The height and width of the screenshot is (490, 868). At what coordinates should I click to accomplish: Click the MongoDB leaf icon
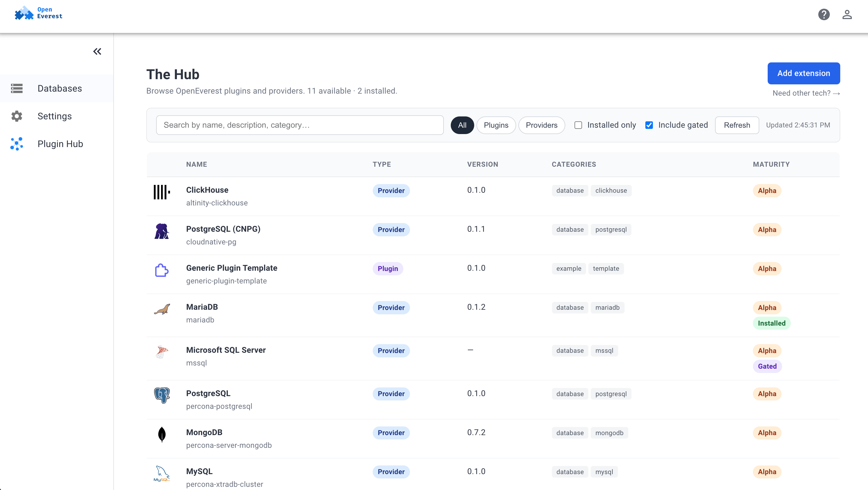[x=162, y=435]
